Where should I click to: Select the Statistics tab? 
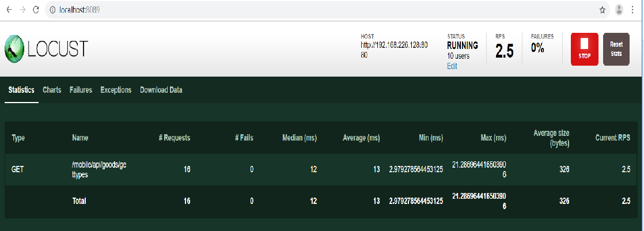21,90
